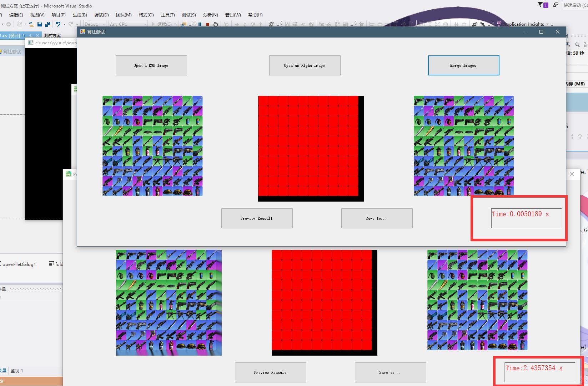This screenshot has height=386, width=588.
Task: Click the Time:0.0050189 s text box
Action: coord(526,218)
